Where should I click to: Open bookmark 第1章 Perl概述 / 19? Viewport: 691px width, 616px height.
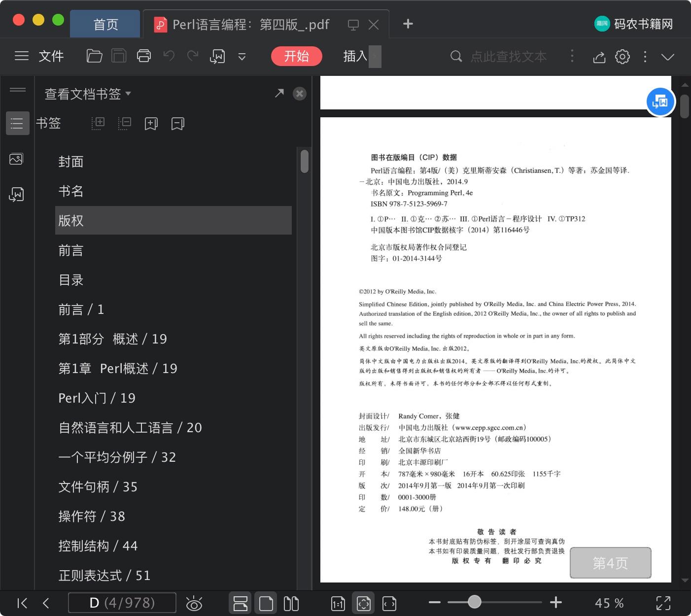pyautogui.click(x=173, y=369)
